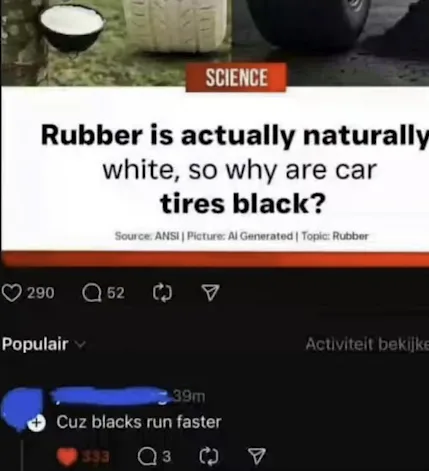Click the headline about rubber being white
Image resolution: width=429 pixels, height=471 pixels.
pyautogui.click(x=237, y=169)
